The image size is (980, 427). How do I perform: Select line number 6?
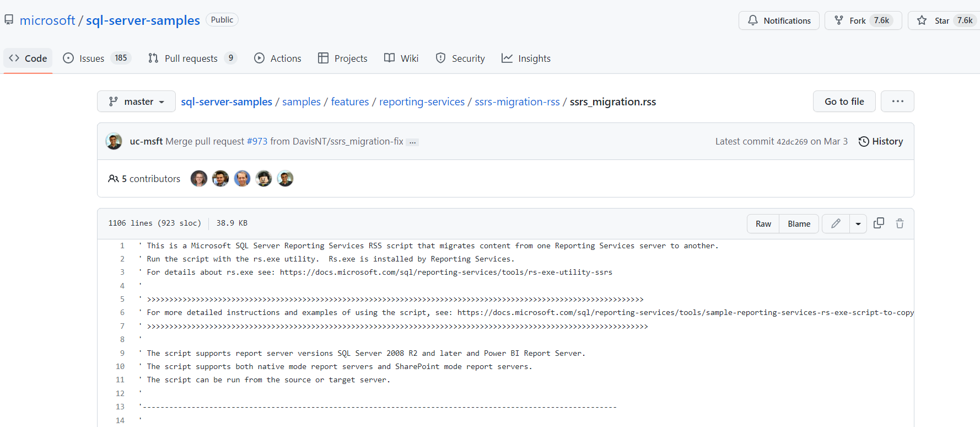[122, 312]
